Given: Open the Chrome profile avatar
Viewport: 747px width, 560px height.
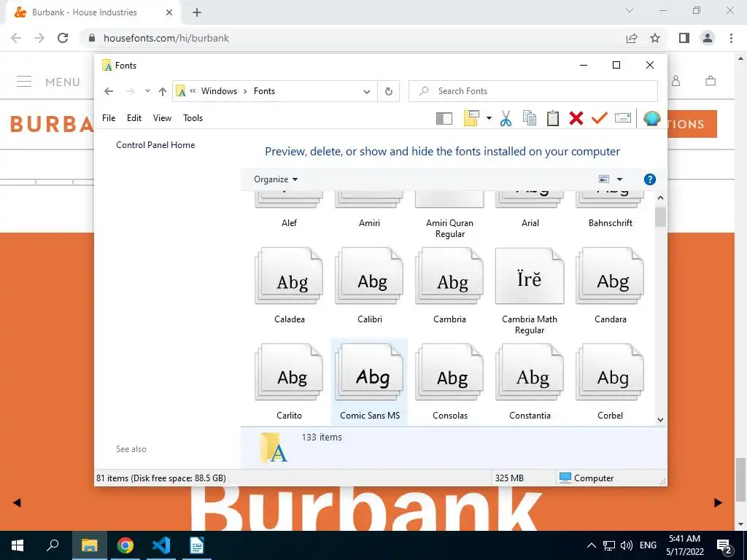Looking at the screenshot, I should coord(708,38).
